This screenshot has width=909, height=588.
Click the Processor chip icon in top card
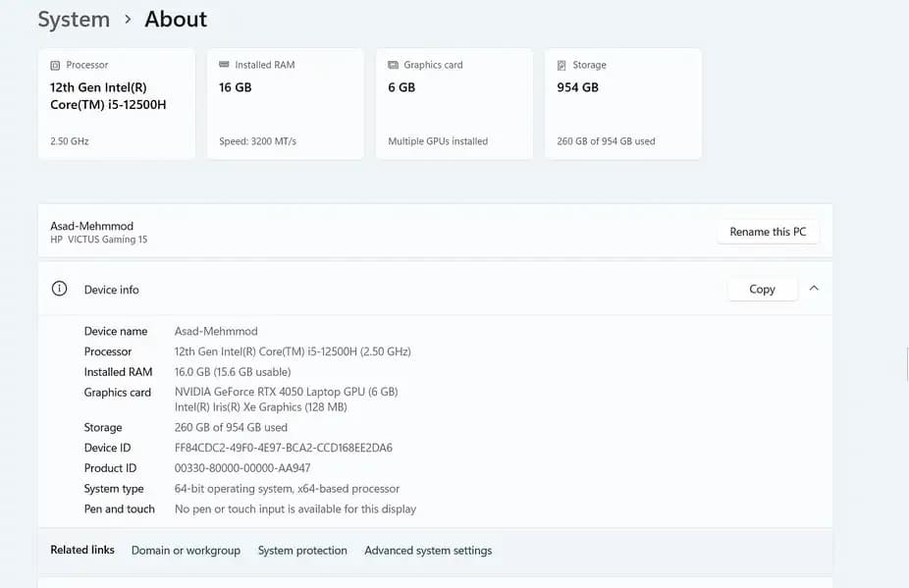tap(55, 66)
